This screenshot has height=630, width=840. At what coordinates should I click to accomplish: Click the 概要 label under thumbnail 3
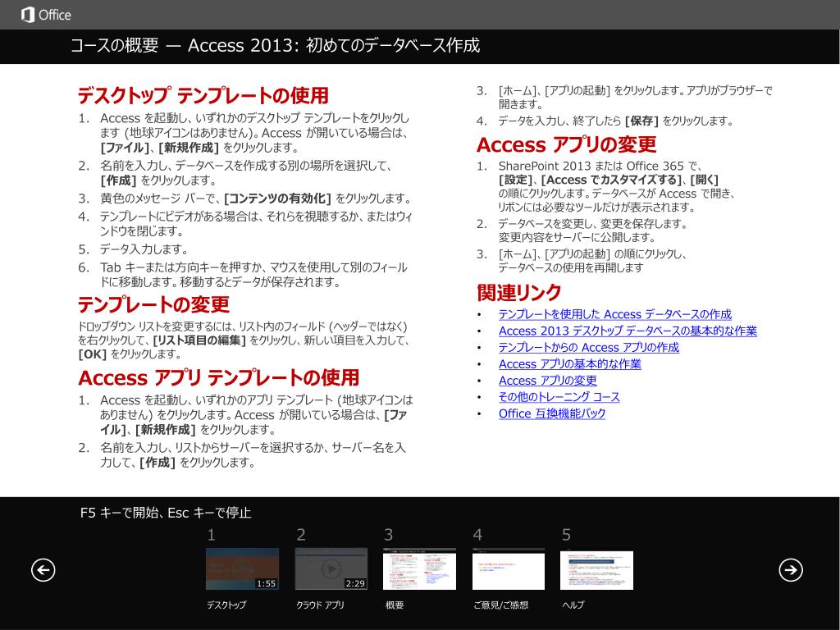[395, 605]
